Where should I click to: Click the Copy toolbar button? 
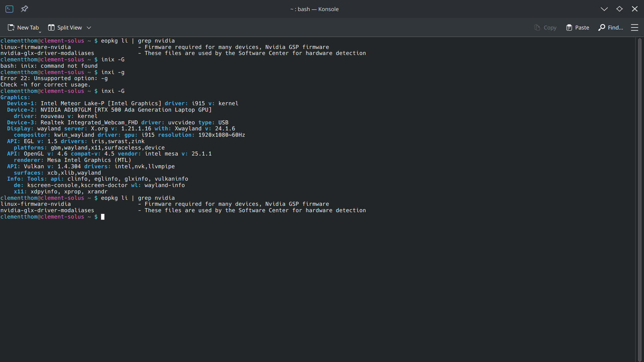(545, 27)
